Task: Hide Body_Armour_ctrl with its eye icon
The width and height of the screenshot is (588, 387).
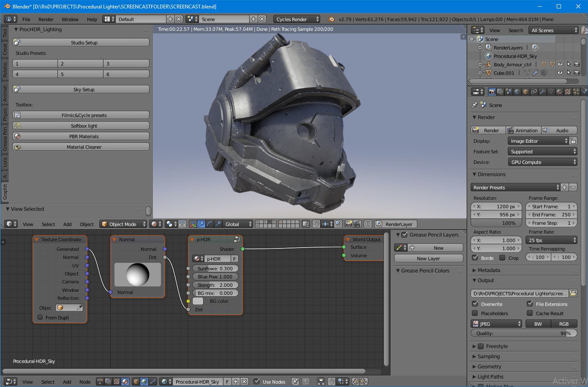Action: (x=560, y=64)
